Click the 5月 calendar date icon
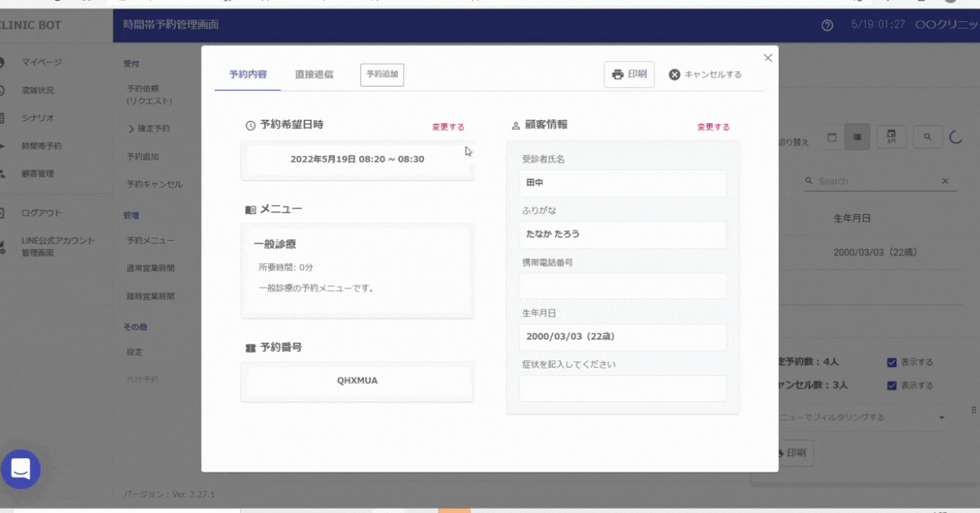The width and height of the screenshot is (980, 513). click(x=891, y=137)
